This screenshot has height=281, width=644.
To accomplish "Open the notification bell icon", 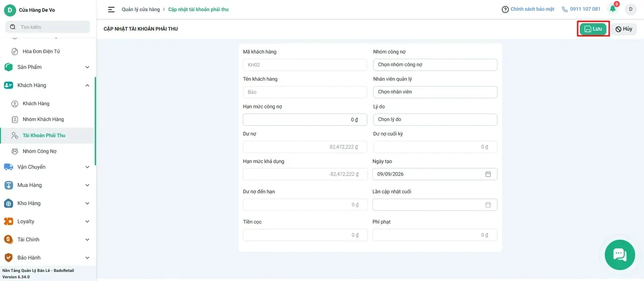I will pos(612,9).
